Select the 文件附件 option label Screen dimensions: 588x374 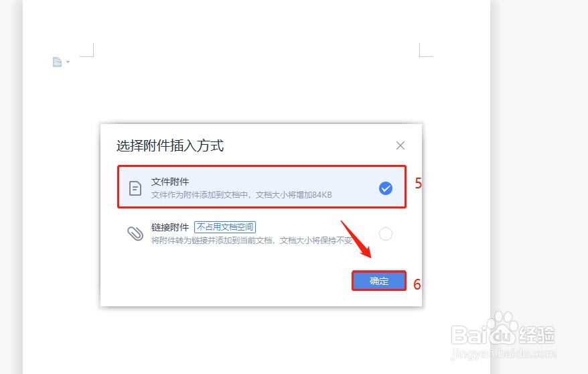click(x=170, y=182)
